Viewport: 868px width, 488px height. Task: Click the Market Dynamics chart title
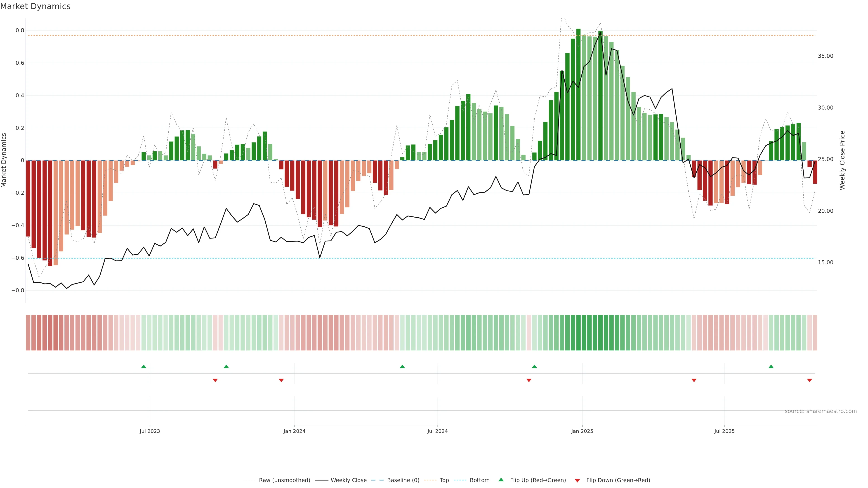point(35,6)
